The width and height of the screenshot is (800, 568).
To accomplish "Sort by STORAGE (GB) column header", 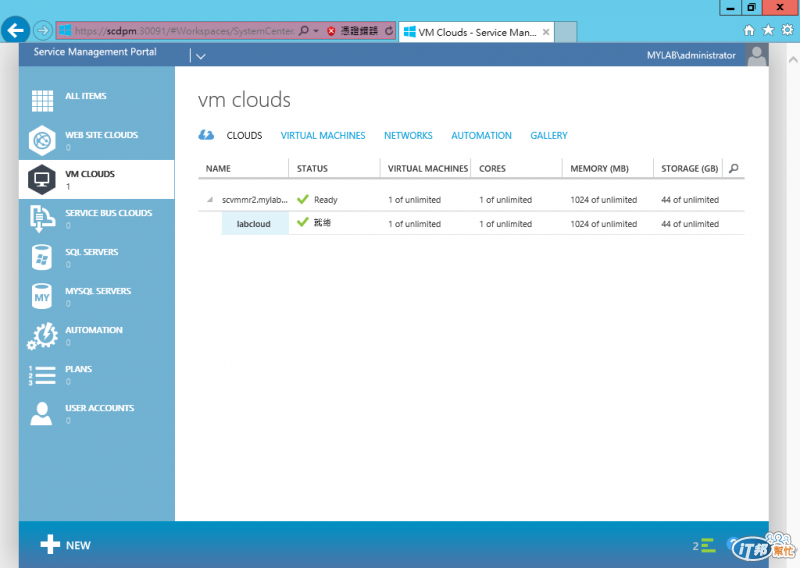I will click(688, 168).
